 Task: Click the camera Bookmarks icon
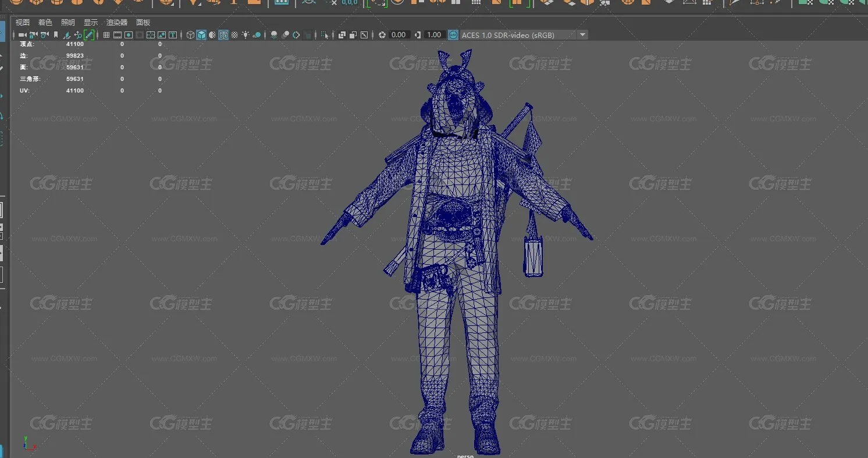(x=56, y=35)
